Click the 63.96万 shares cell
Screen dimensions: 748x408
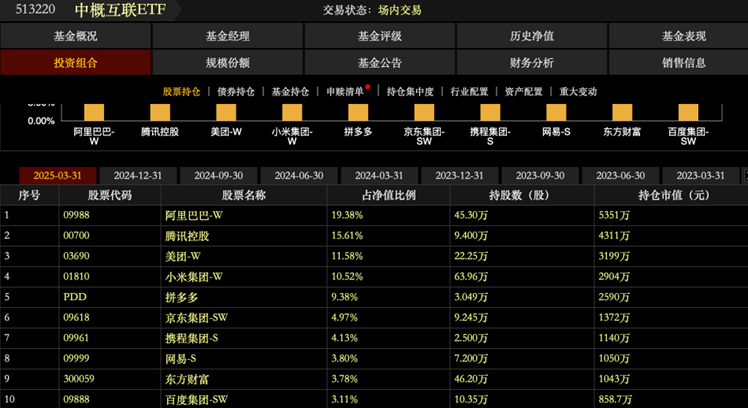[471, 277]
